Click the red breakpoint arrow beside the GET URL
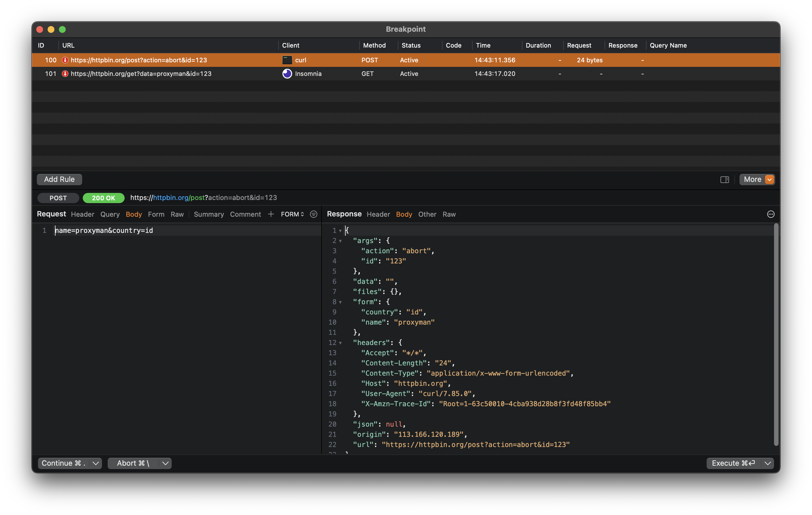The height and width of the screenshot is (515, 812). click(x=65, y=74)
